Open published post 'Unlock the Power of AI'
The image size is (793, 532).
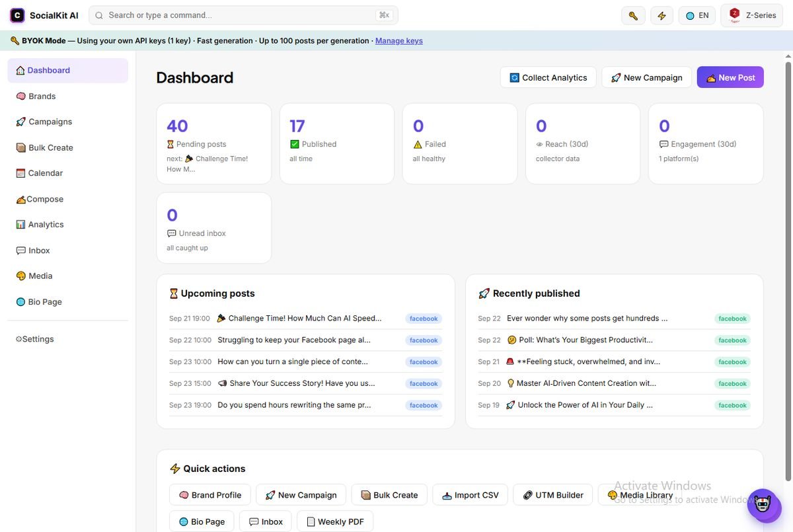click(580, 405)
